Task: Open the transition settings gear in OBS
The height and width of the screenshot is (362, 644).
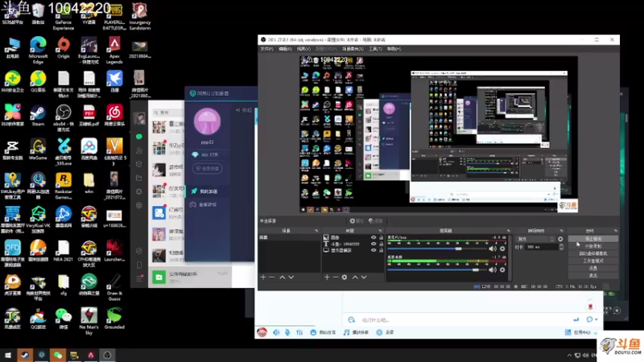Action: click(x=560, y=239)
